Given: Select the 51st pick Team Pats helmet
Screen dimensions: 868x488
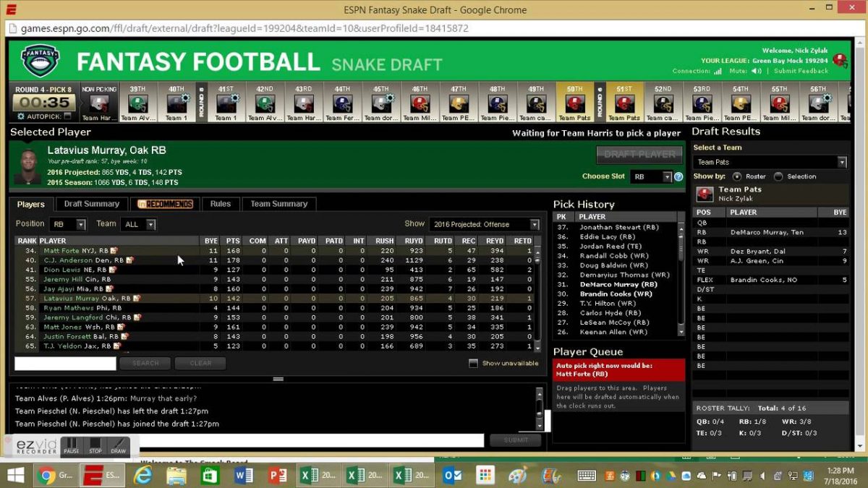Looking at the screenshot, I should tap(624, 103).
